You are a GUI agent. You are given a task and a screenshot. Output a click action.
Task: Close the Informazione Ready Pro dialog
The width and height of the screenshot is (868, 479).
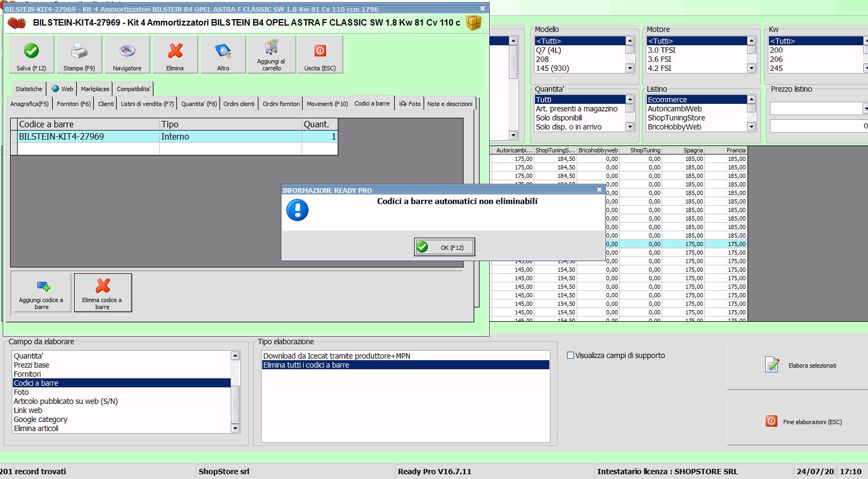point(599,190)
